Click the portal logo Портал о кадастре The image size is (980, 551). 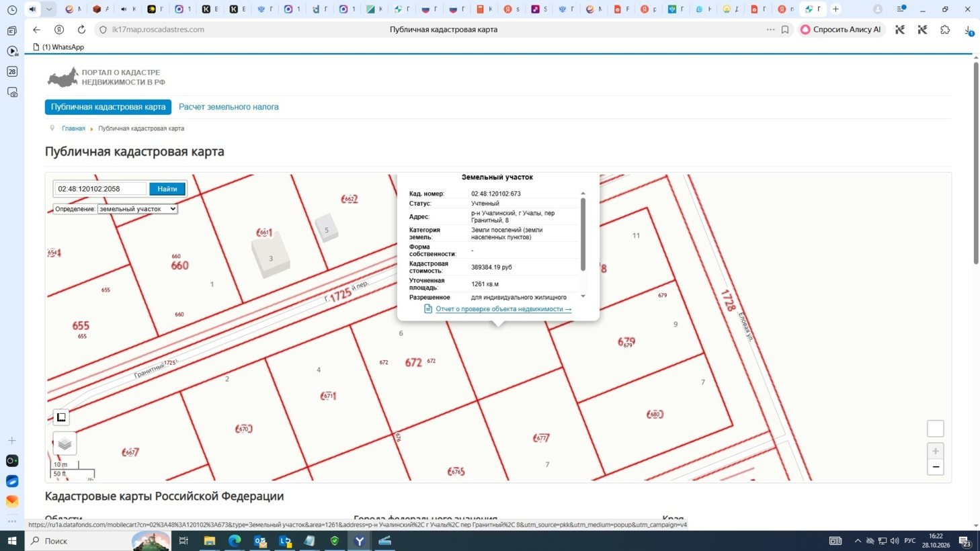tap(106, 77)
